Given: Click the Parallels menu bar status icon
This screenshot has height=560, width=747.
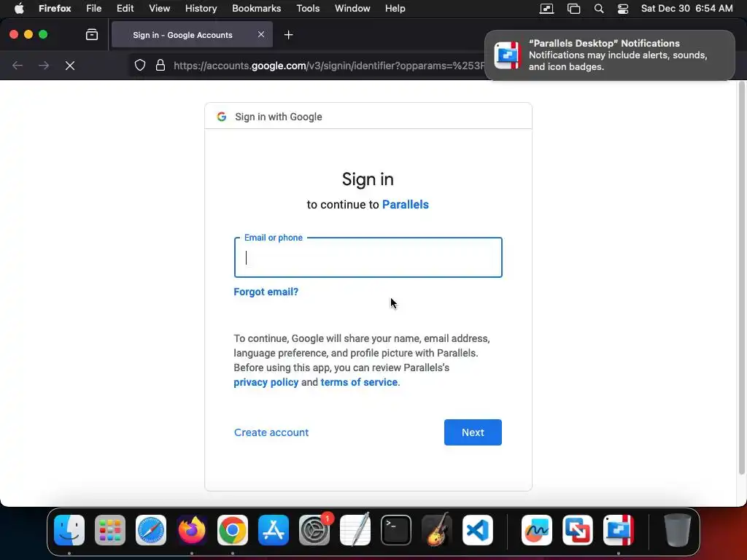Looking at the screenshot, I should [546, 9].
